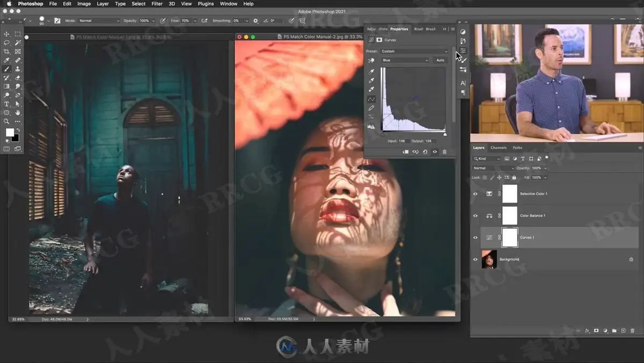
Task: Toggle visibility of the Background layer
Action: 475,259
